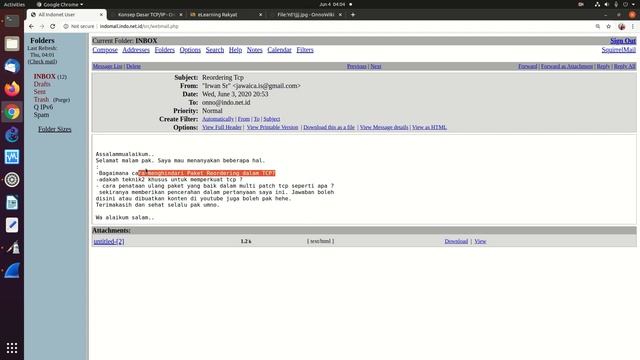Reload the webmail page

tap(53, 26)
